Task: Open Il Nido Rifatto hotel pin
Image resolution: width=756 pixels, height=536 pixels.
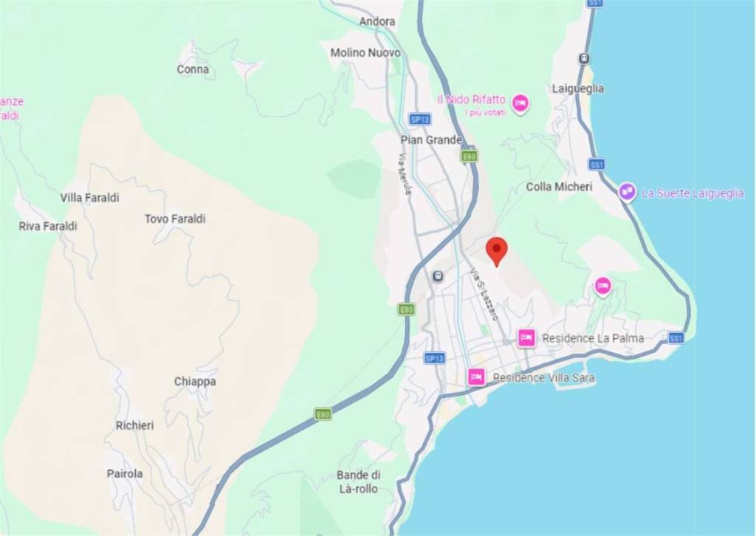Action: pos(520,103)
